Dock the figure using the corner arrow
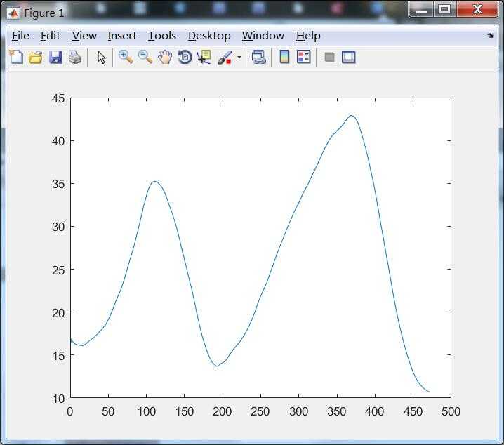The width and height of the screenshot is (504, 445). coord(491,35)
